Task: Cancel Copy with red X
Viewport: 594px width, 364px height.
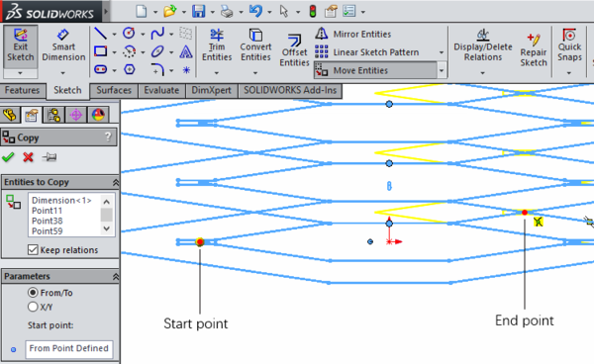Action: pyautogui.click(x=28, y=157)
